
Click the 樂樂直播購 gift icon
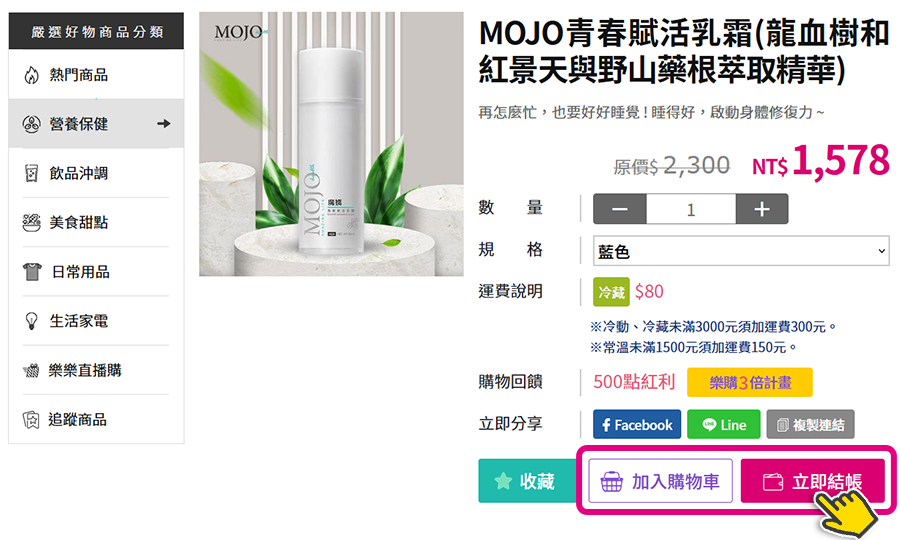tap(32, 370)
